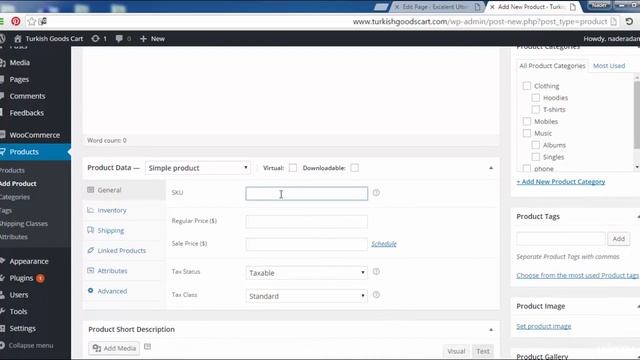The height and width of the screenshot is (360, 640).
Task: Click the SKU help question mark icon
Action: point(376,193)
